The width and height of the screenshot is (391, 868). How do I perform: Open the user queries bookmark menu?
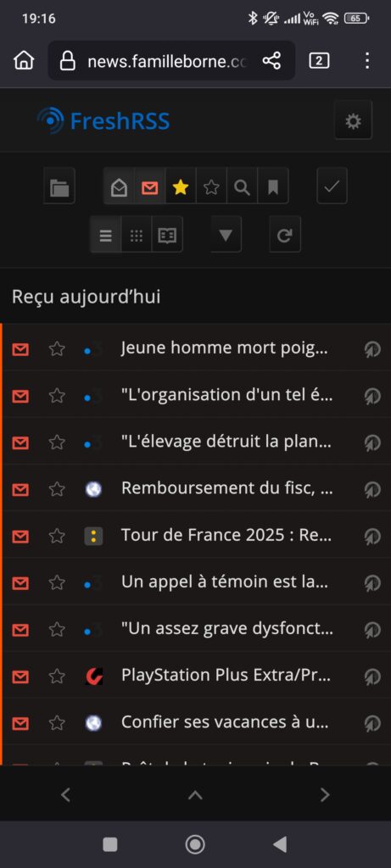click(273, 186)
